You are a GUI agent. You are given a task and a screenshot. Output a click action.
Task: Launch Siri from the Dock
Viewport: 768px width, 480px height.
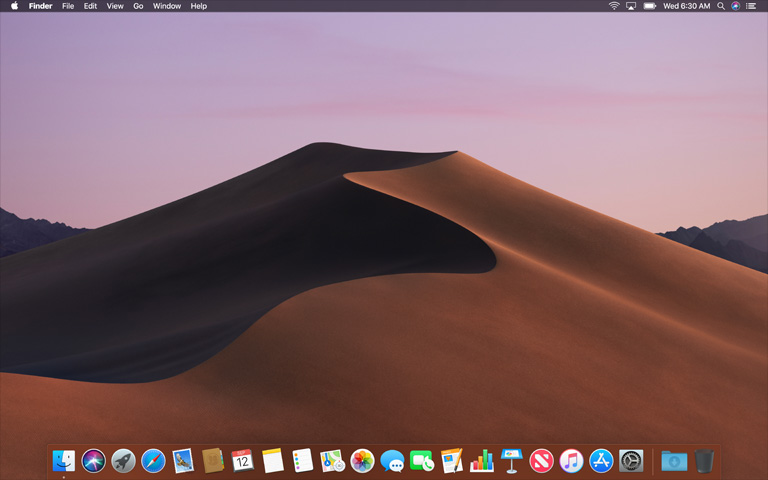pos(94,461)
